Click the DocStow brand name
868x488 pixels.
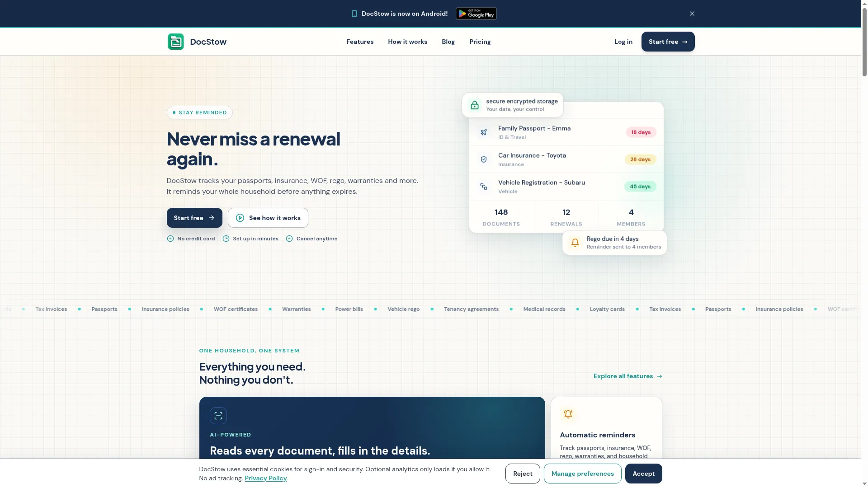(208, 42)
